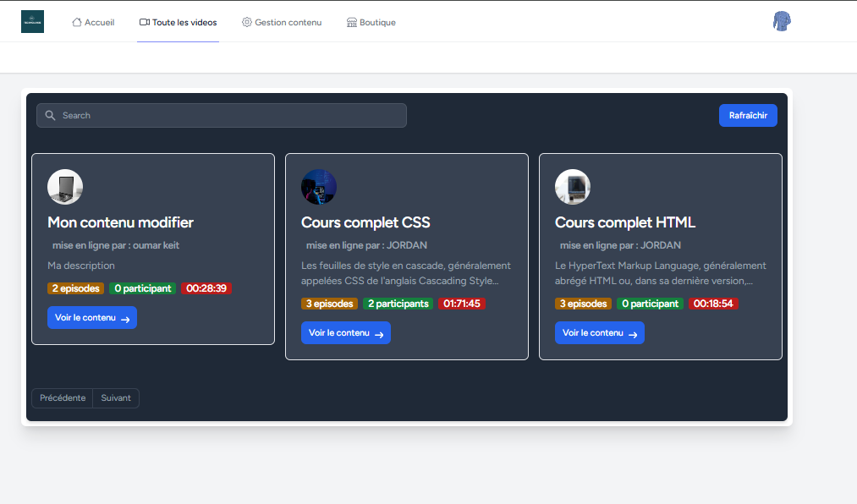Click the 2 participants badge on the CSS course
The width and height of the screenshot is (857, 504).
pos(398,304)
